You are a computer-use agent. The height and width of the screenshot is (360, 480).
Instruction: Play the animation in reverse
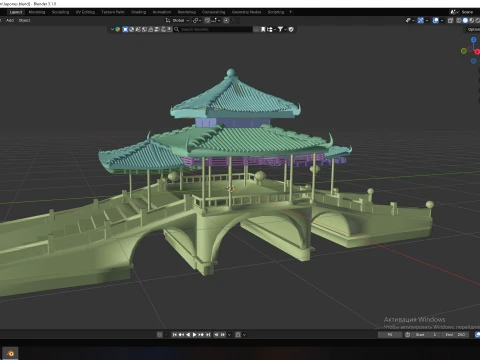click(x=188, y=335)
